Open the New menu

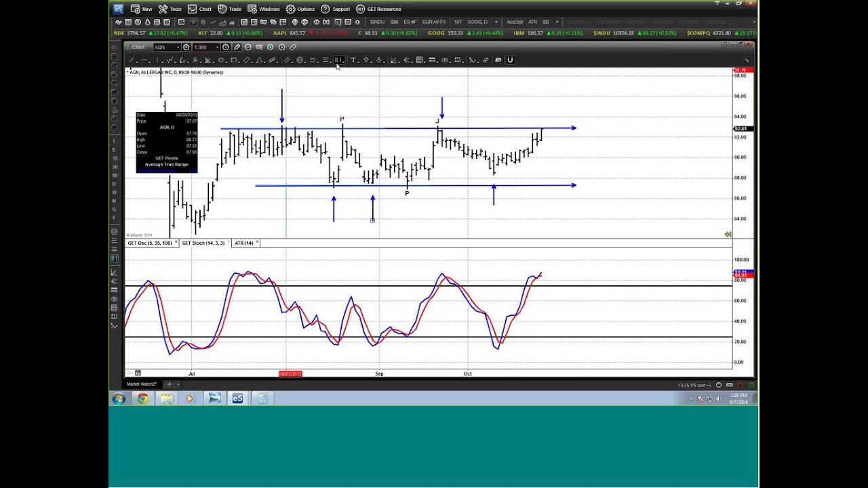click(141, 9)
